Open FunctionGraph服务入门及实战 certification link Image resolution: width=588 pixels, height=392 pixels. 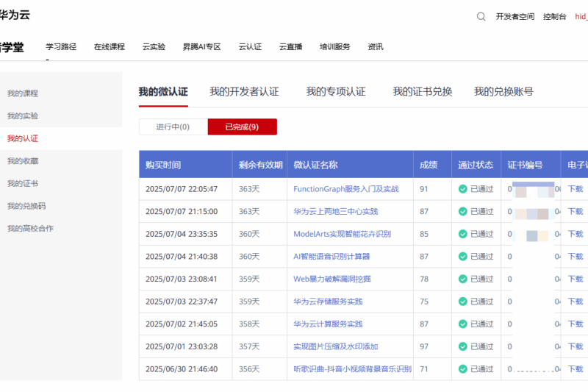[x=345, y=189]
